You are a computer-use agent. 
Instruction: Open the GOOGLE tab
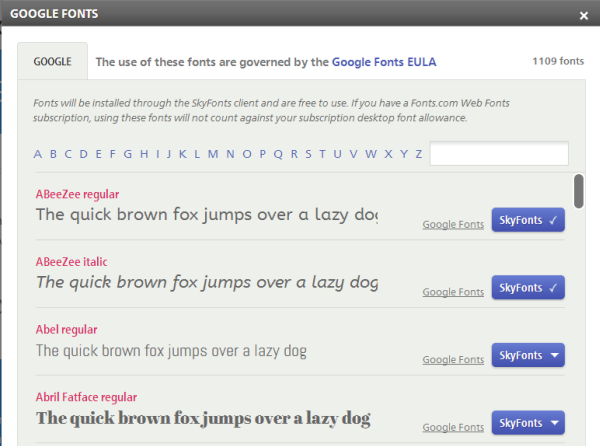point(52,61)
